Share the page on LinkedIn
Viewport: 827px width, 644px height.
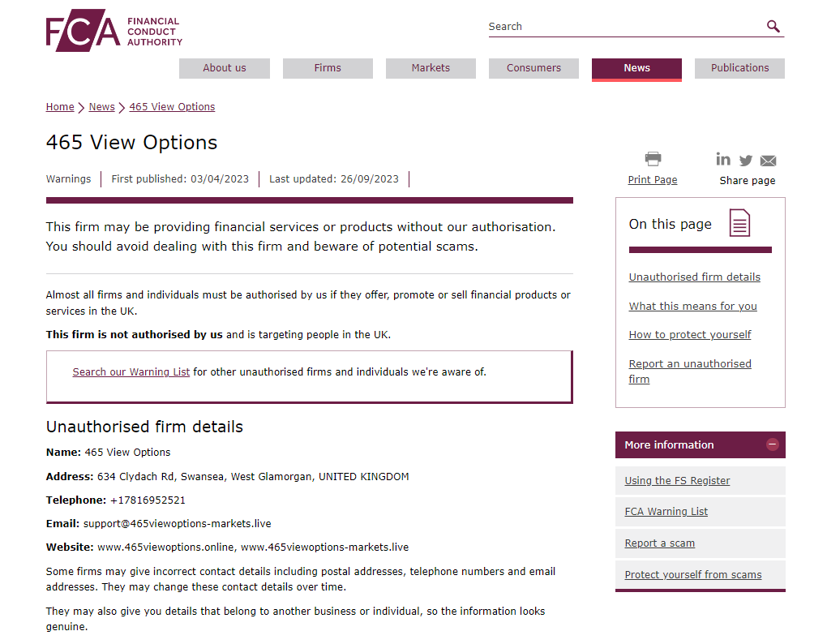click(723, 159)
